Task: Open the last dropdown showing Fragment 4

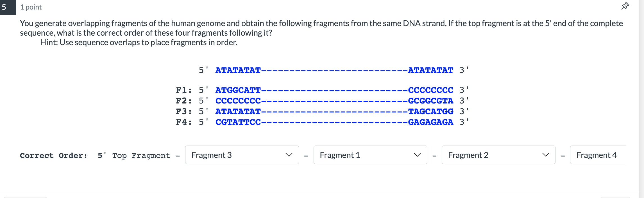Action: [598, 155]
